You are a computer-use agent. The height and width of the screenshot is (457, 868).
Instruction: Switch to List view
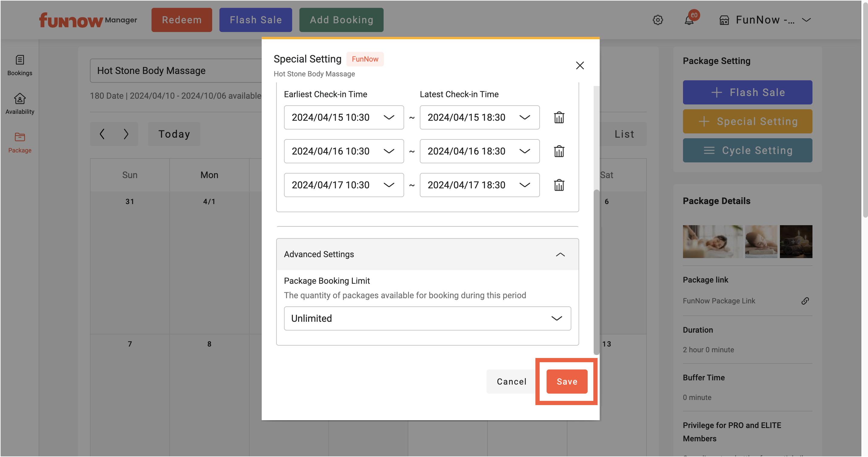point(624,134)
